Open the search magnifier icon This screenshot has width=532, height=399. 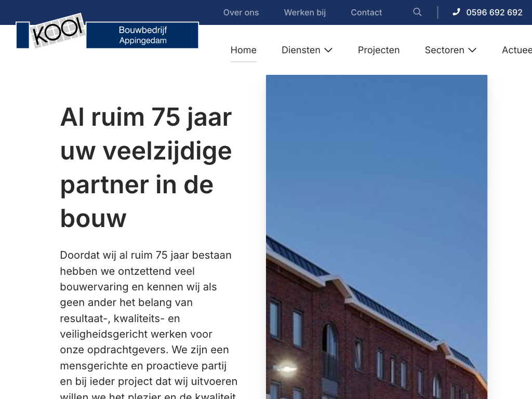417,12
